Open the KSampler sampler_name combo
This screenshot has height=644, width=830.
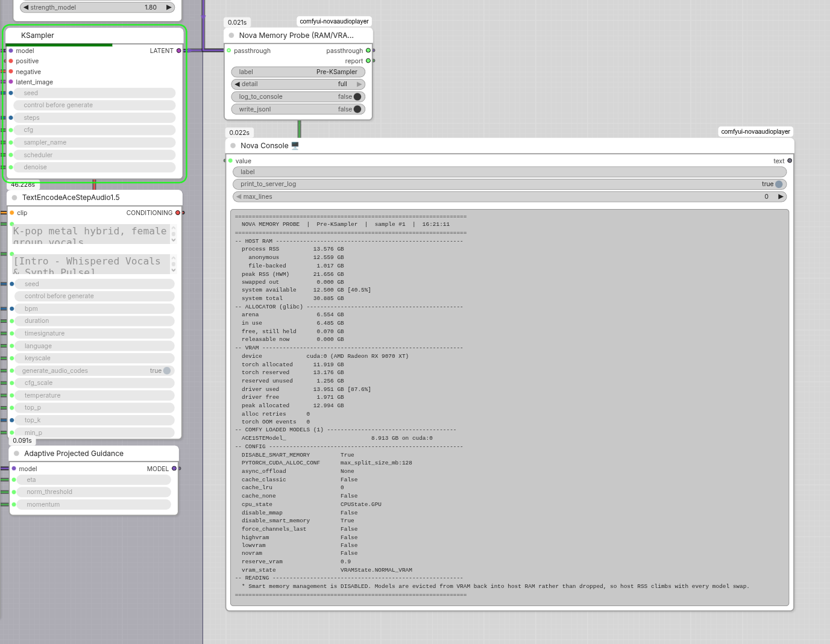point(95,142)
